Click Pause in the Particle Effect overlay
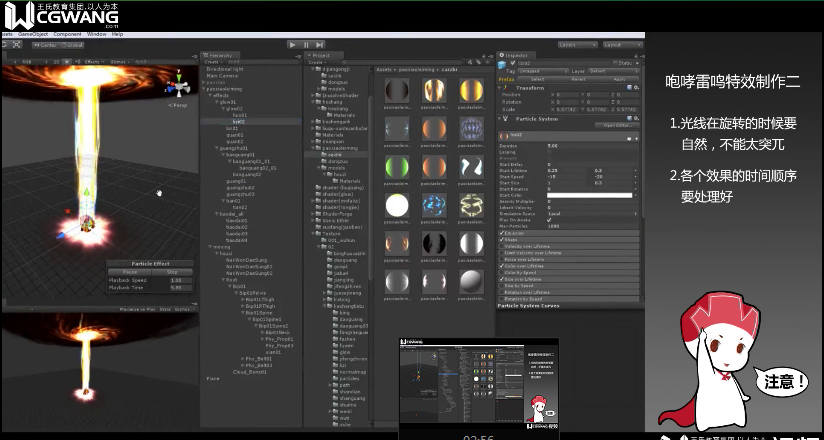 point(130,272)
